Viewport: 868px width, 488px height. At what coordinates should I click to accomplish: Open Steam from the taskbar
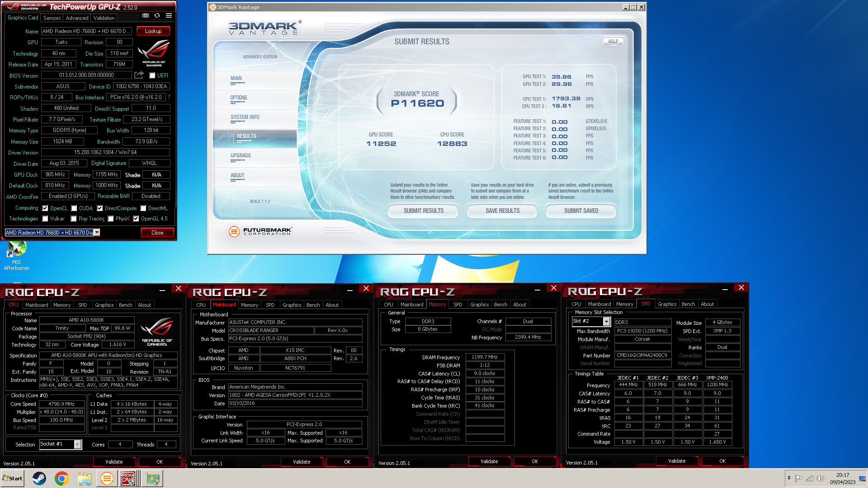click(39, 479)
